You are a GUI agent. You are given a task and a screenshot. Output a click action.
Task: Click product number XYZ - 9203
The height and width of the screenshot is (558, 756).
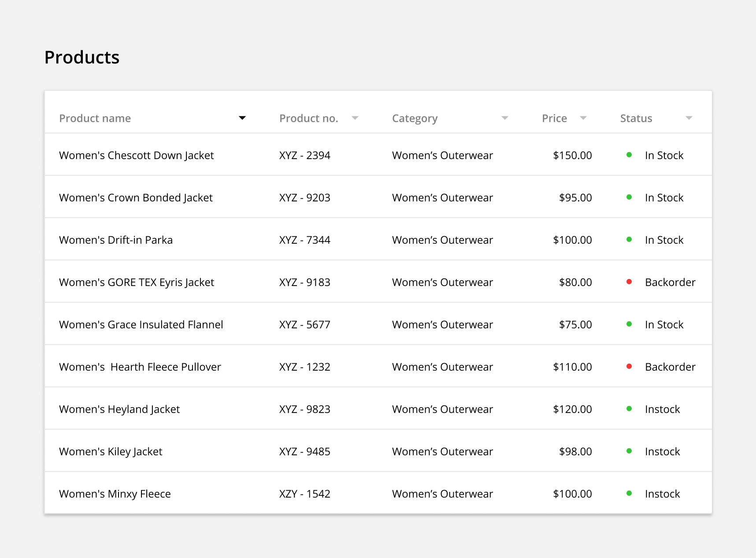pos(305,197)
